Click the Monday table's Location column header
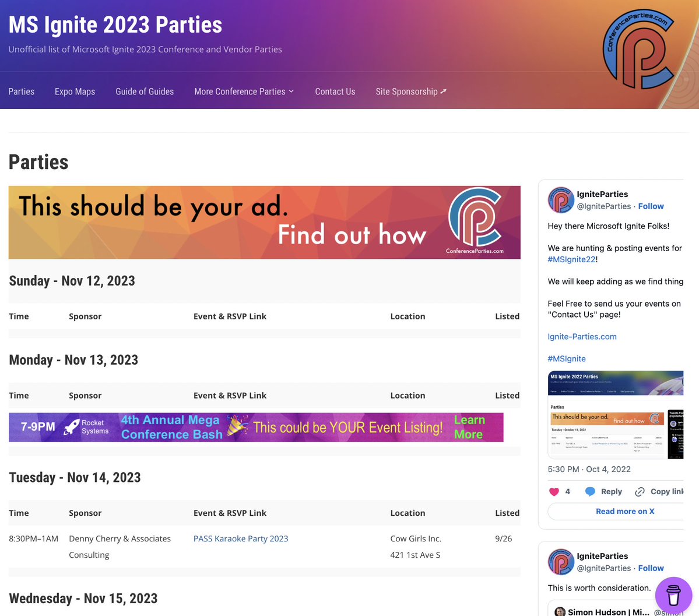 click(x=408, y=395)
